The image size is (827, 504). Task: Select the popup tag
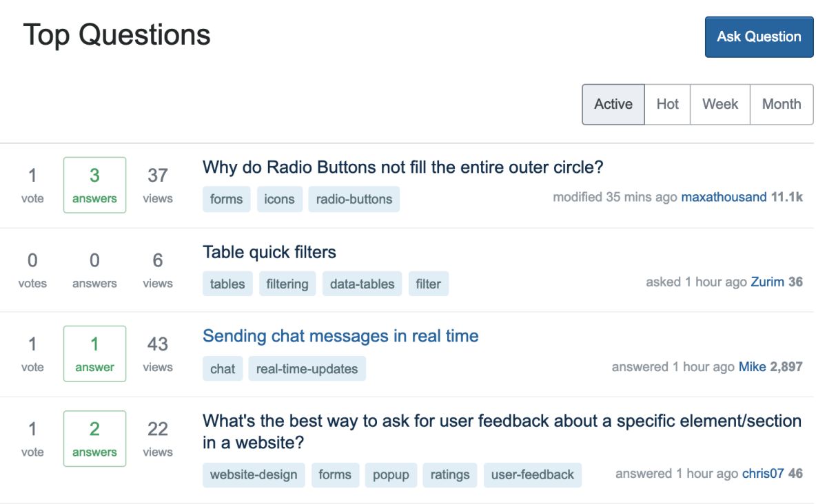[391, 475]
